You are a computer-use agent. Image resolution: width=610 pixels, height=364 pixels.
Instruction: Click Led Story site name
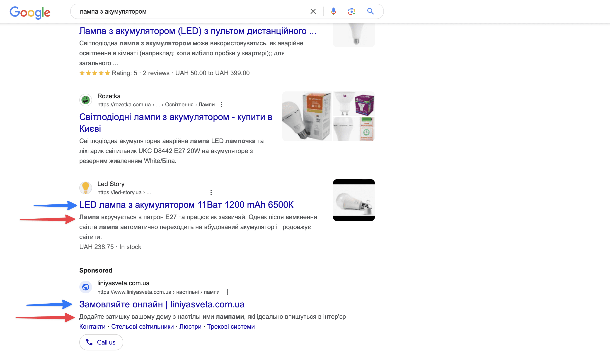(111, 184)
